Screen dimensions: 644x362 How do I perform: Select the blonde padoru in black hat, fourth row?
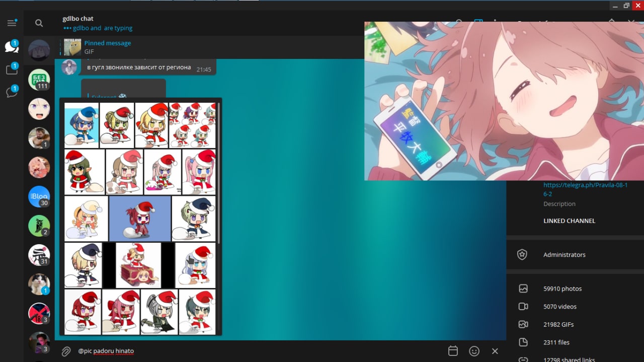[x=83, y=265]
